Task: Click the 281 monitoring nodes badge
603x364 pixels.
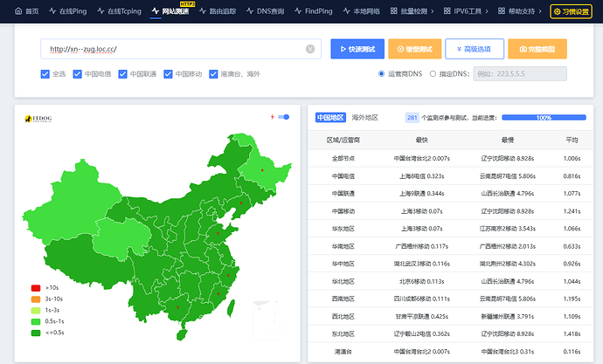Action: [x=412, y=118]
